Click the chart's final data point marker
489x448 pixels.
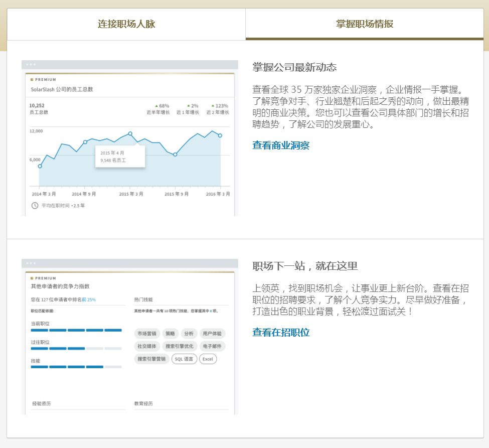(x=220, y=135)
